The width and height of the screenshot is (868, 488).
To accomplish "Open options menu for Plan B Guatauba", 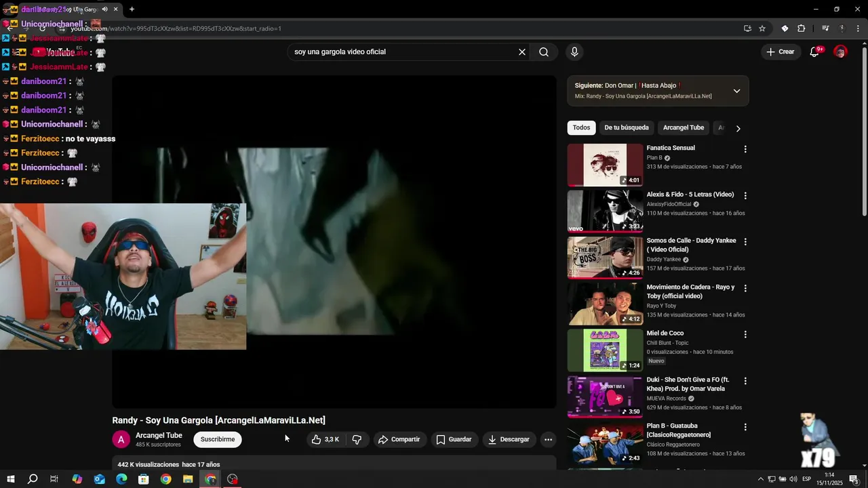I will pos(745,427).
